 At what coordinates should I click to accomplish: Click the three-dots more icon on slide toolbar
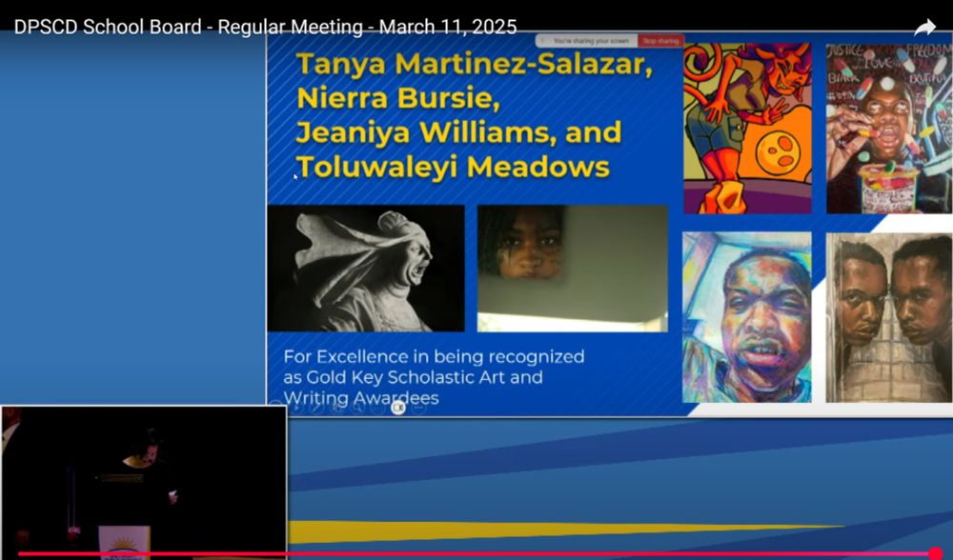[x=418, y=408]
